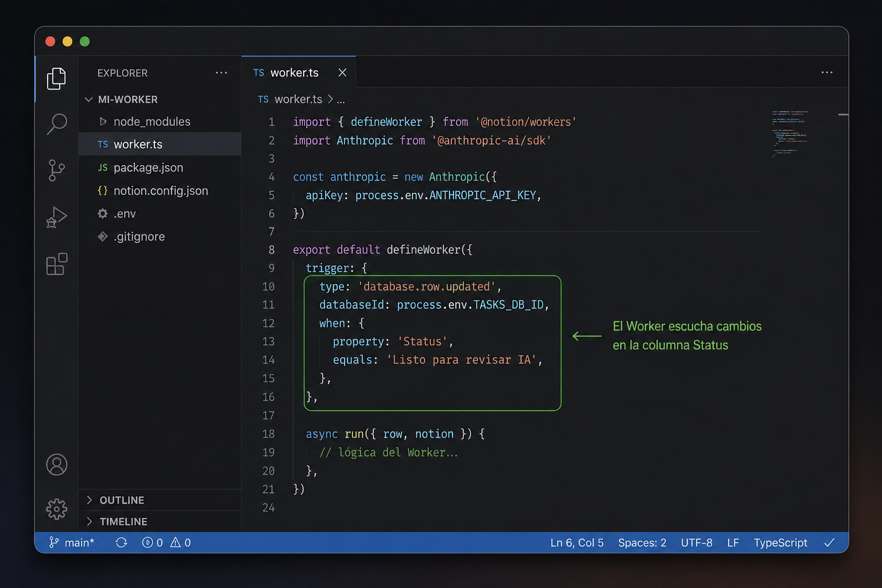The width and height of the screenshot is (882, 588).
Task: Click the synchronize changes icon
Action: (121, 543)
